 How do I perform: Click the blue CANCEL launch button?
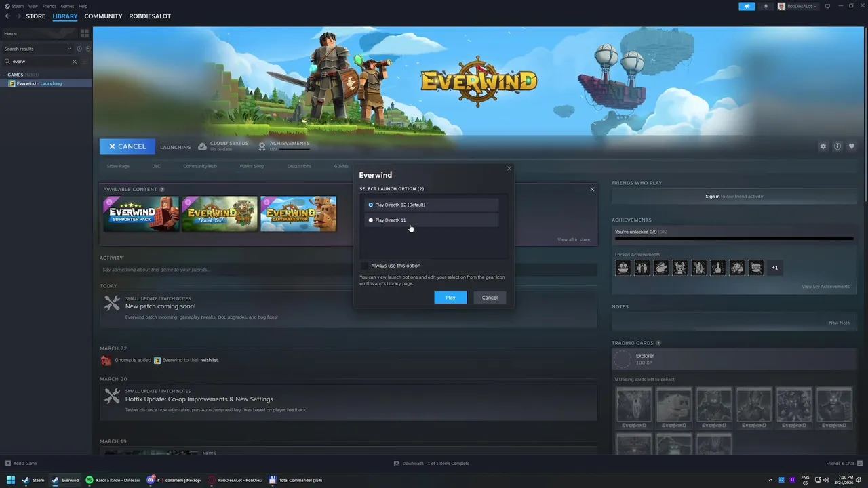(127, 146)
